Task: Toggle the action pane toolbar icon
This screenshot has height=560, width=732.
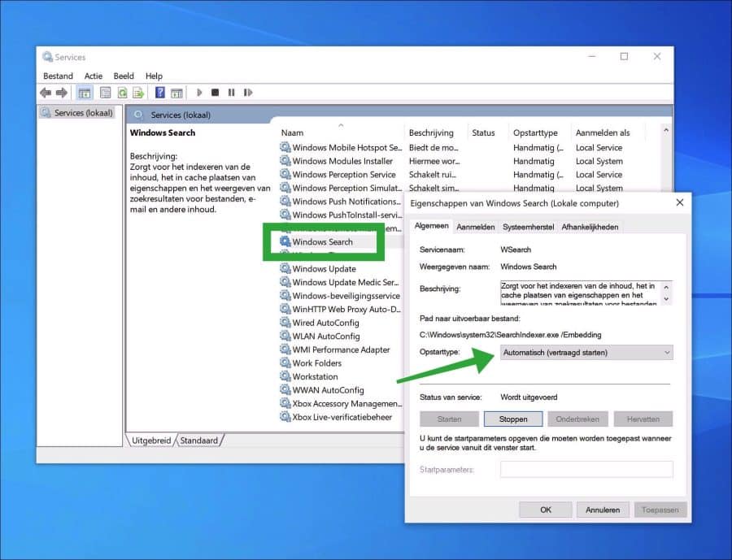Action: click(176, 93)
